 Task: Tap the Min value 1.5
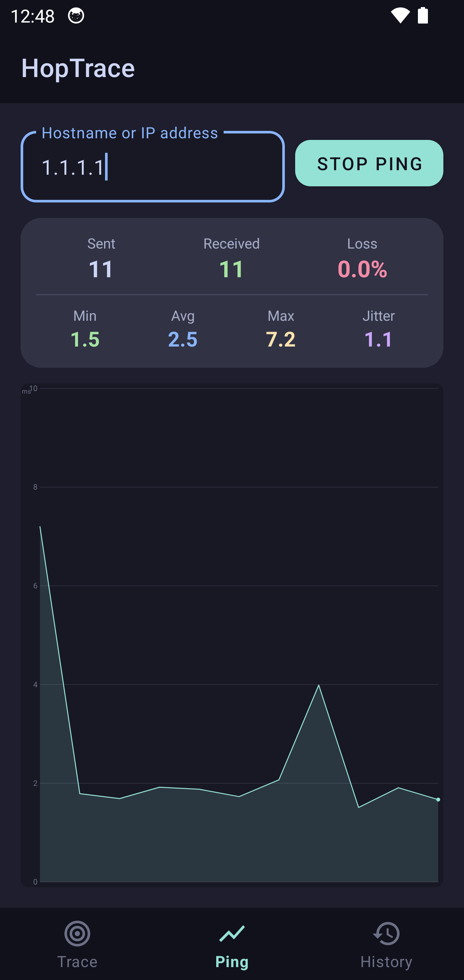(85, 339)
